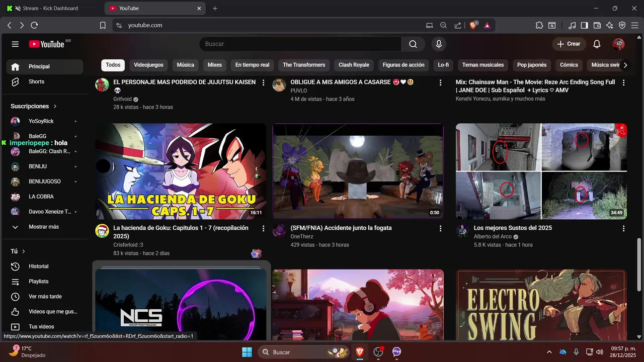Expand the Suscripciones section
The image size is (644, 362).
click(x=34, y=106)
